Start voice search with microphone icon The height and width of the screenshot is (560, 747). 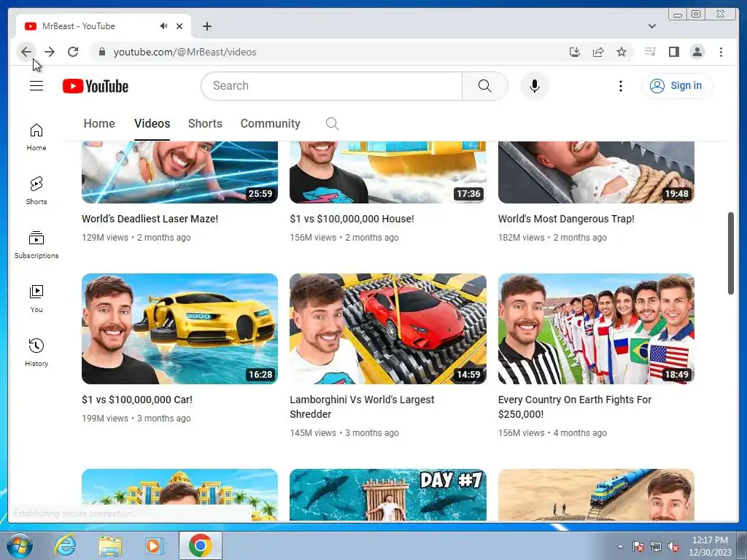click(x=535, y=86)
